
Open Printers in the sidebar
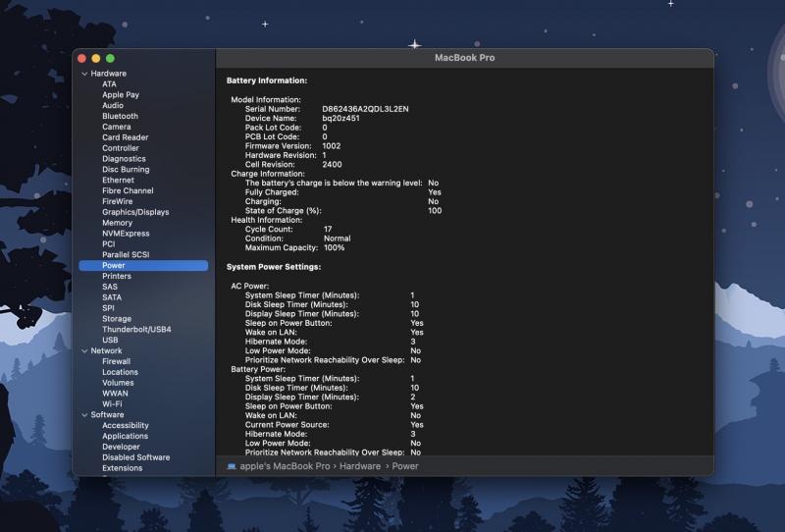117,276
